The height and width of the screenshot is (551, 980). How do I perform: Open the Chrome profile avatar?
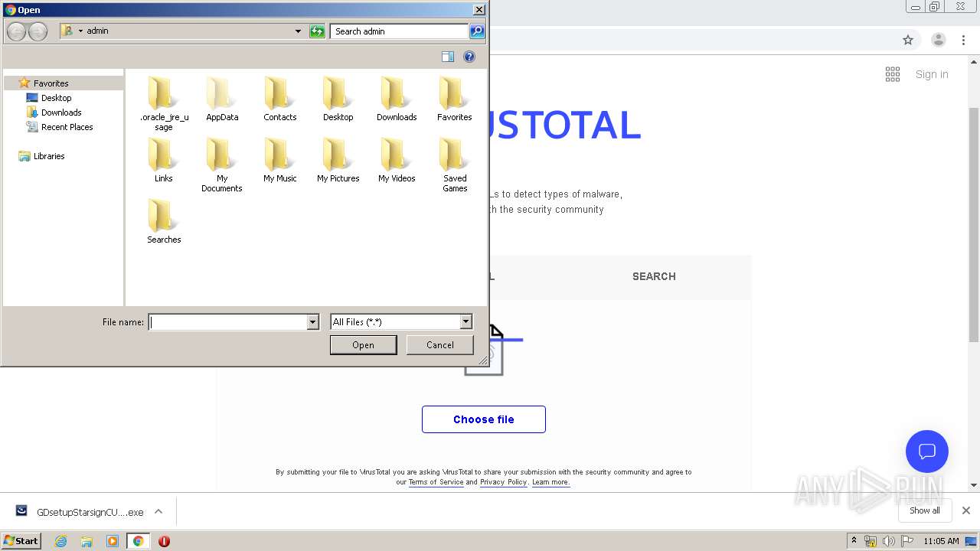pyautogui.click(x=938, y=40)
